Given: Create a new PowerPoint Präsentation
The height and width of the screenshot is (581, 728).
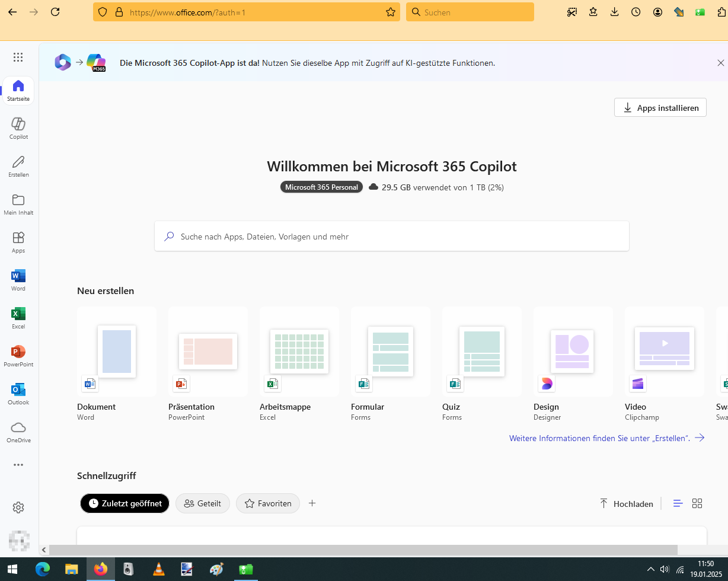Looking at the screenshot, I should 208,364.
